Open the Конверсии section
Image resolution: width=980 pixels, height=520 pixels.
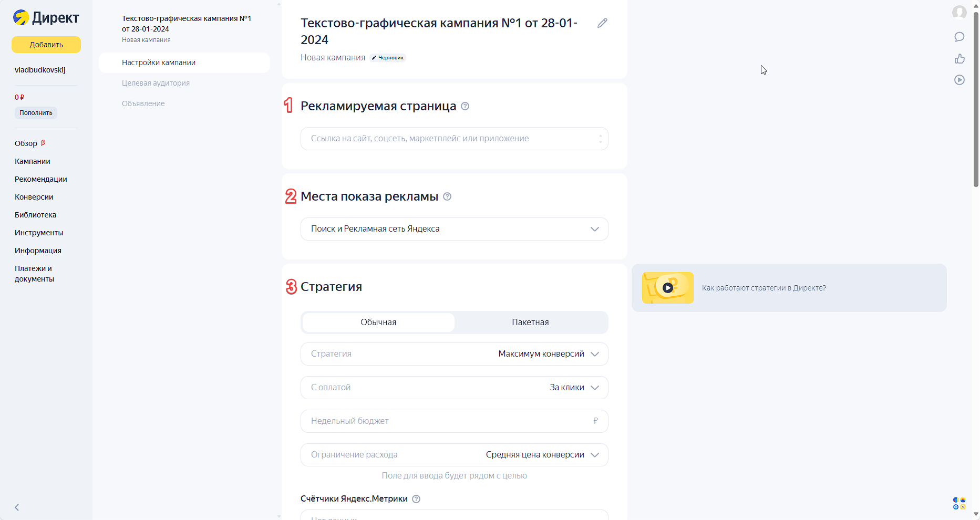34,197
